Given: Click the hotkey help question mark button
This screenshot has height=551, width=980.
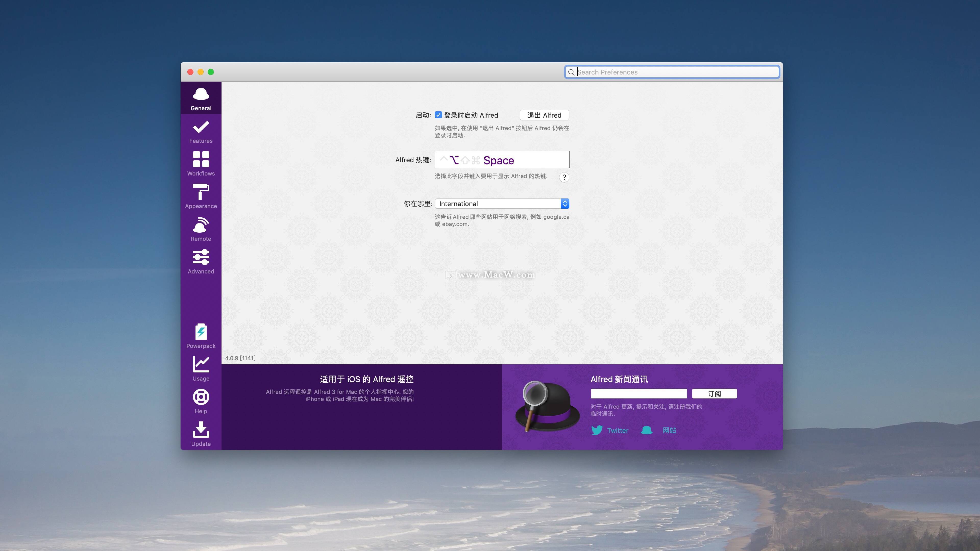Looking at the screenshot, I should (564, 177).
